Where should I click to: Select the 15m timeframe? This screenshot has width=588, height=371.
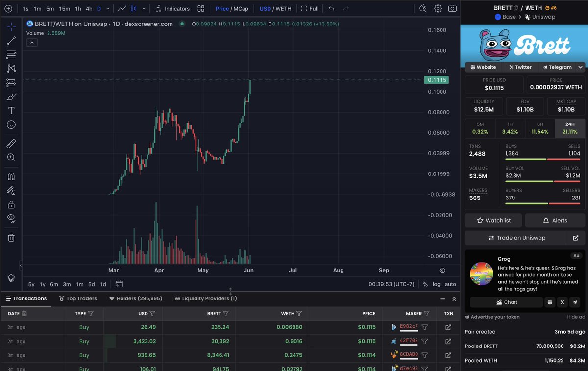coord(64,9)
